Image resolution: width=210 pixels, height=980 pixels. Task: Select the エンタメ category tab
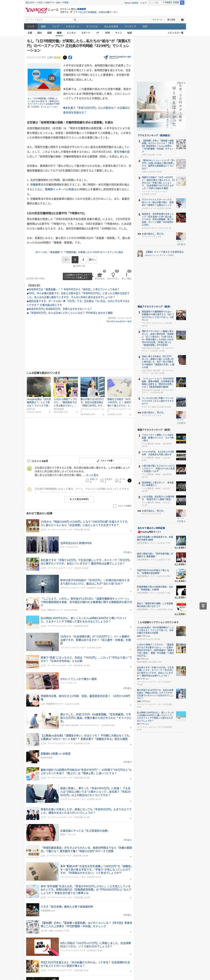pos(71,33)
